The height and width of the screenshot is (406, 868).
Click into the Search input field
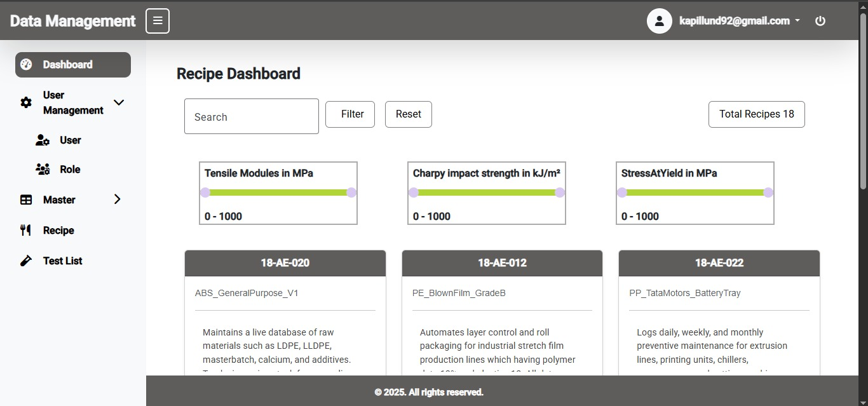pyautogui.click(x=251, y=117)
